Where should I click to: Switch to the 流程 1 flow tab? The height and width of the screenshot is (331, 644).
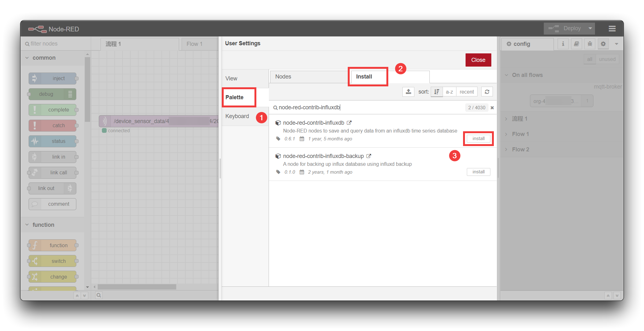(139, 44)
